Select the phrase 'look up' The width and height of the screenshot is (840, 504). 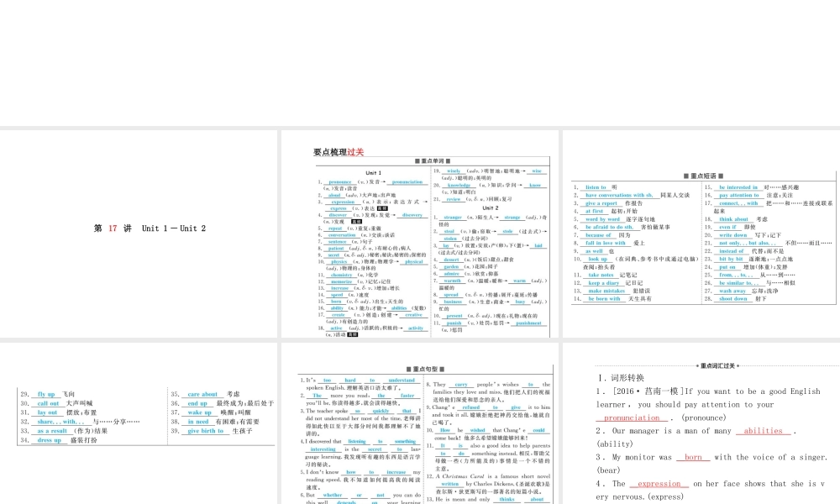(598, 259)
